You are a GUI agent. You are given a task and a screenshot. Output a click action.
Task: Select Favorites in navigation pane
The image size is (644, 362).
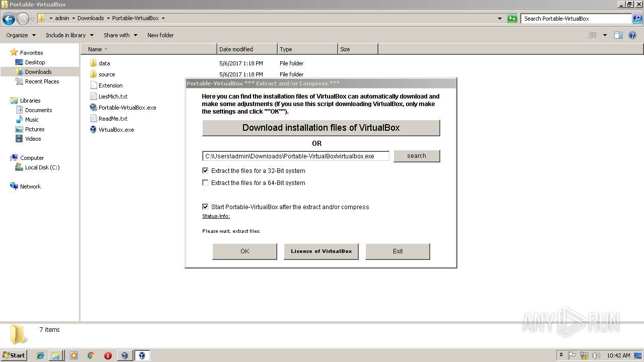[x=31, y=53]
